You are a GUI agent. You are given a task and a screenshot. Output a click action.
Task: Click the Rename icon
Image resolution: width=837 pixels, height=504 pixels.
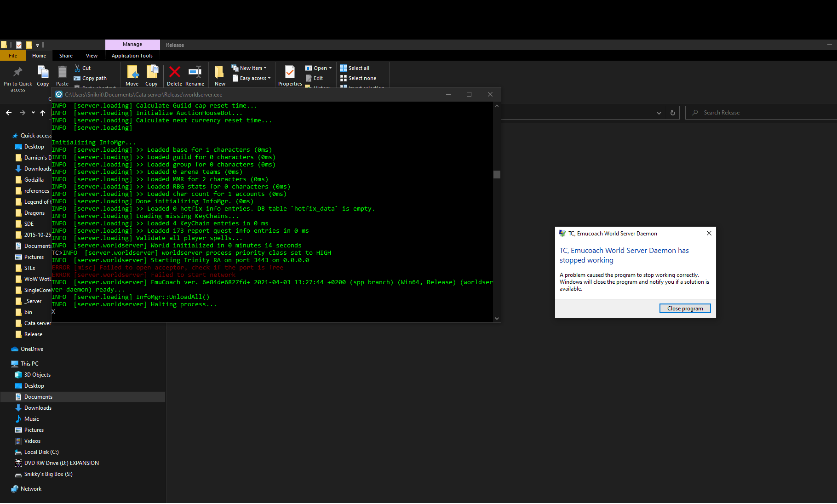(195, 72)
